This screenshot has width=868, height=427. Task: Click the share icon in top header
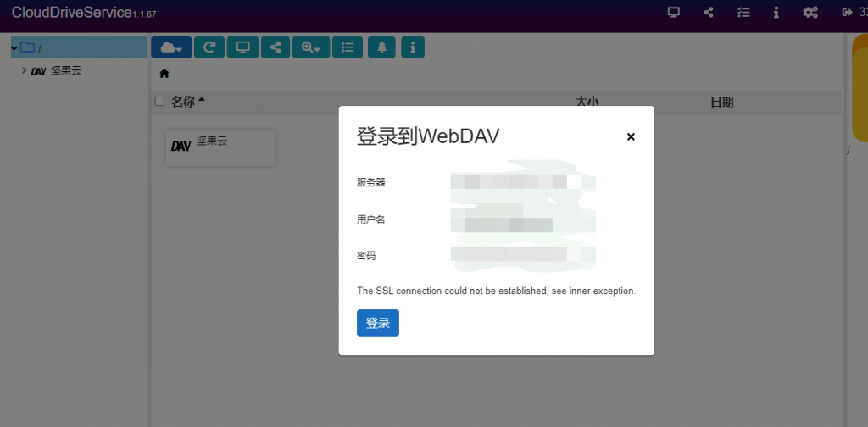click(708, 12)
